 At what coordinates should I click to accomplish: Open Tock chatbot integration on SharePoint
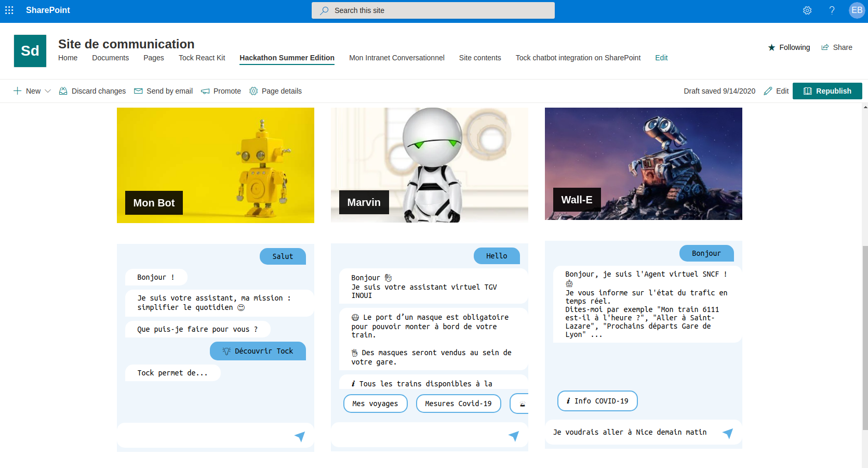(578, 58)
